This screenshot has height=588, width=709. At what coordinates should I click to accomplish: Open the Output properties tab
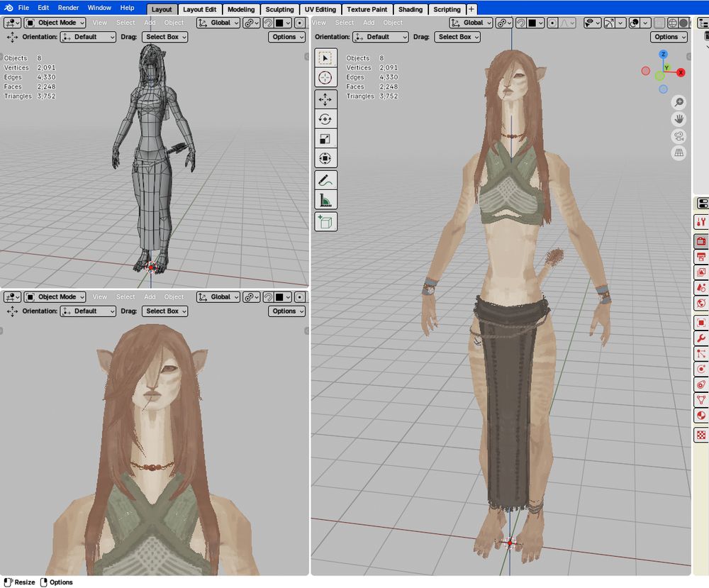(701, 257)
